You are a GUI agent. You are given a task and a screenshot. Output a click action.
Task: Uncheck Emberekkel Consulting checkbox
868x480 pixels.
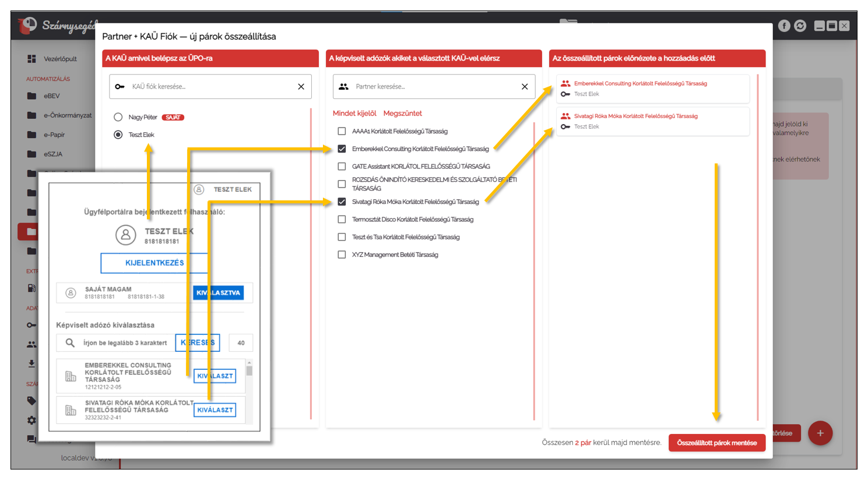(x=342, y=149)
